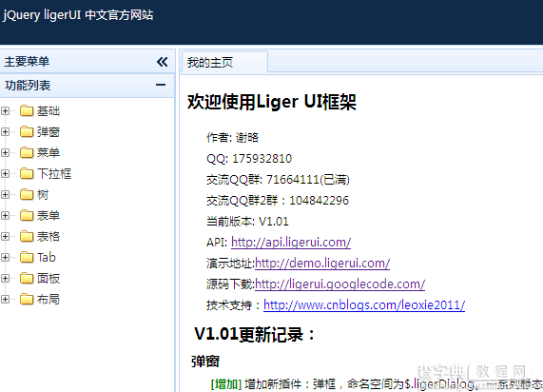This screenshot has width=543, height=392.
Task: Open the cnblogs leoxie2011 support link
Action: [x=364, y=305]
